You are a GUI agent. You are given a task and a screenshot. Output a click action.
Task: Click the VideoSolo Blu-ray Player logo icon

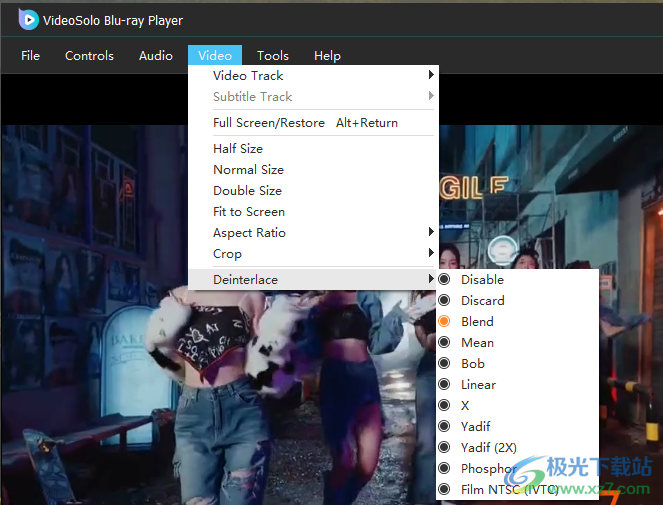coord(28,19)
